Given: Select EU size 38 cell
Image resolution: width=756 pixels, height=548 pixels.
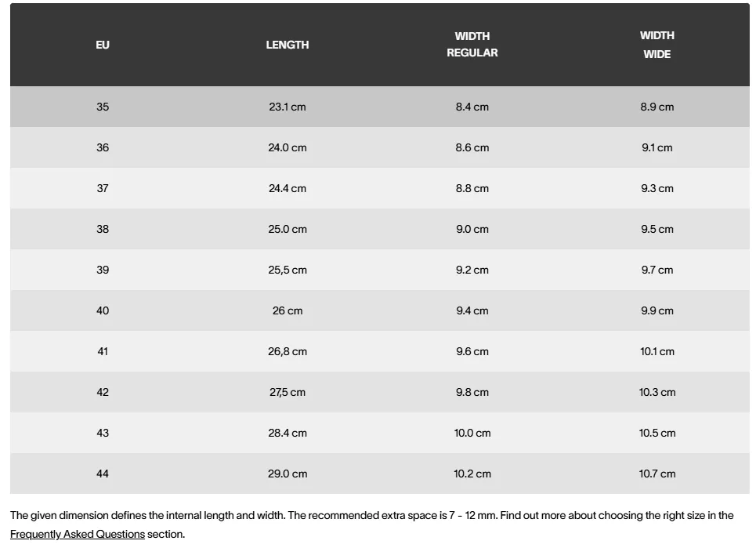Looking at the screenshot, I should [103, 229].
